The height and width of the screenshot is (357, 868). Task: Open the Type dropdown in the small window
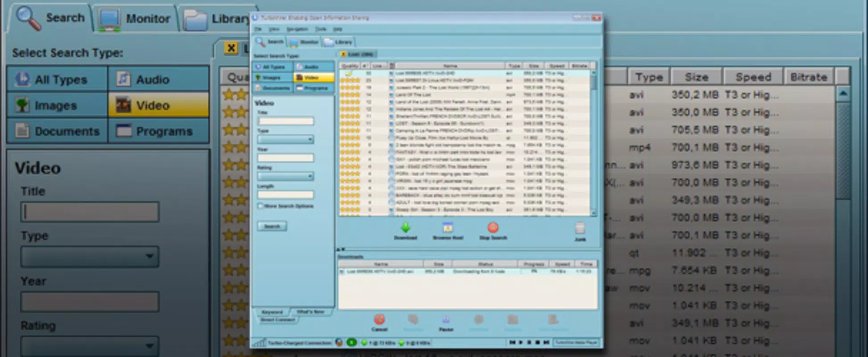click(x=285, y=140)
